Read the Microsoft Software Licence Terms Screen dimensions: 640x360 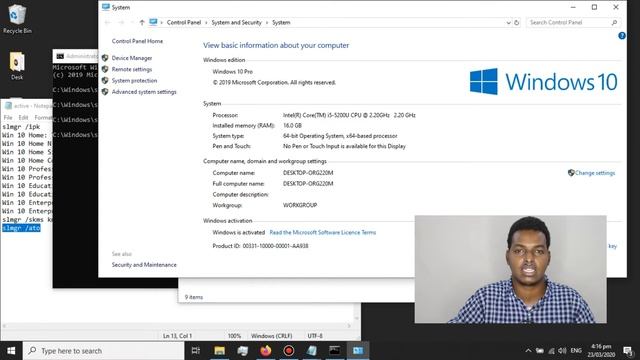(322, 232)
